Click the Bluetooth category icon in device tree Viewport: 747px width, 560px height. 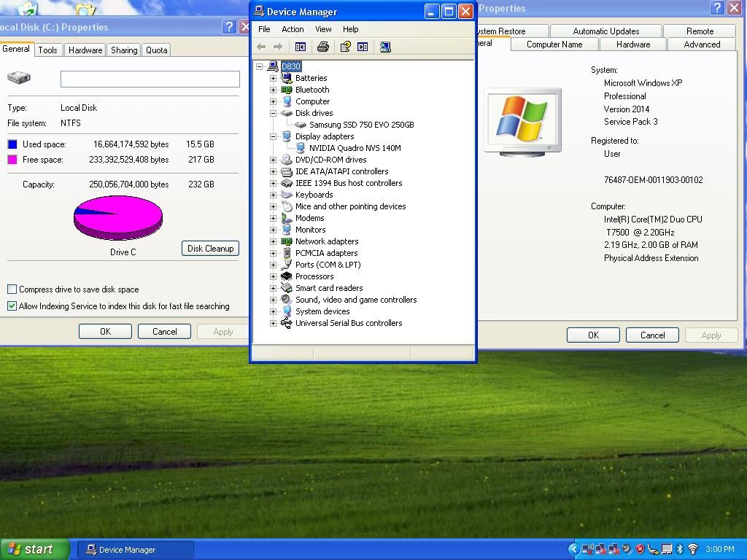[x=286, y=90]
